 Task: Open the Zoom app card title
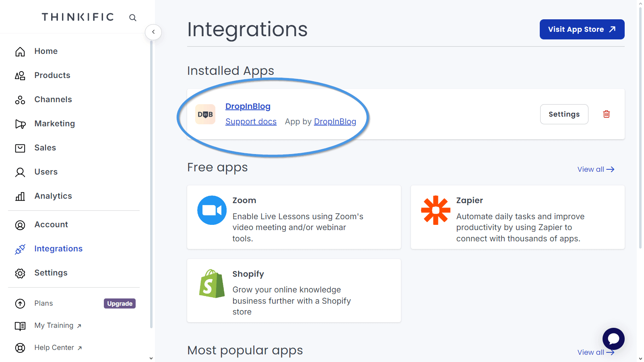[244, 200]
